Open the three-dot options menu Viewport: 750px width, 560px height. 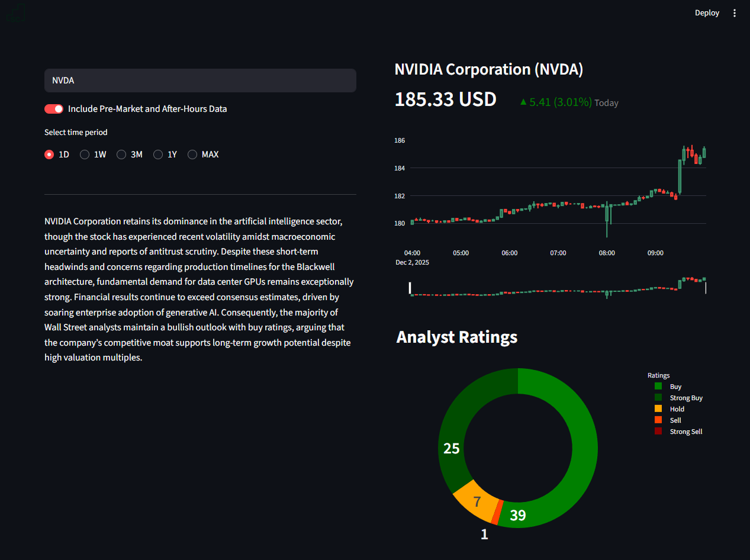pyautogui.click(x=735, y=12)
